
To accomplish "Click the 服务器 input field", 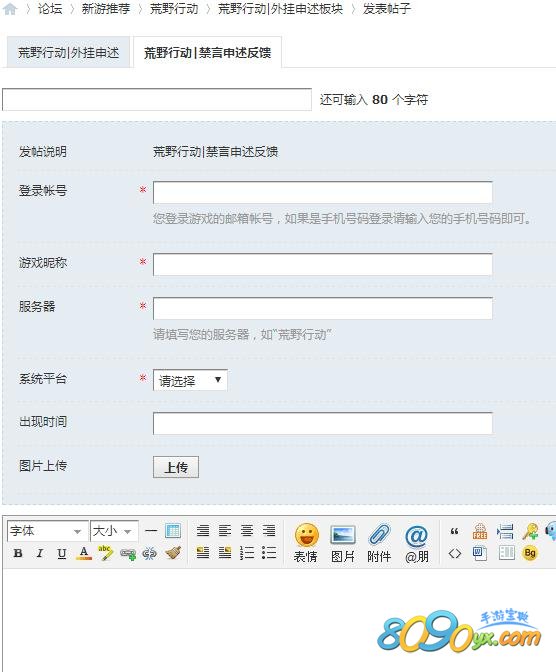I will 322,308.
